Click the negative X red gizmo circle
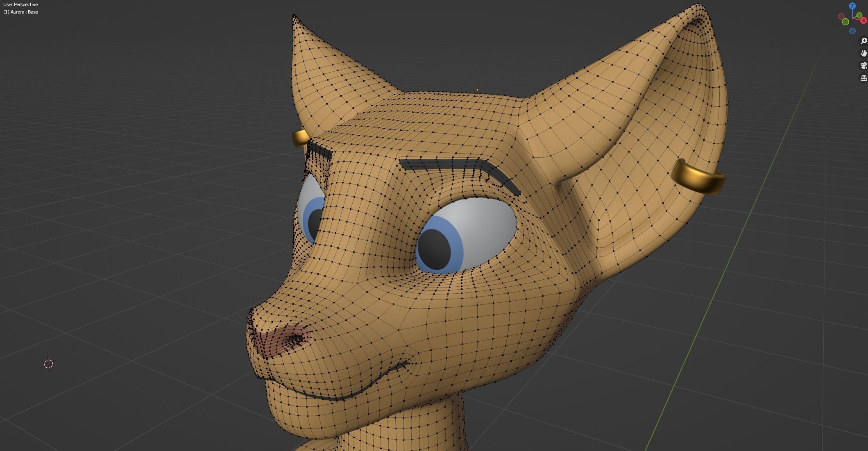The image size is (868, 451). [x=841, y=16]
